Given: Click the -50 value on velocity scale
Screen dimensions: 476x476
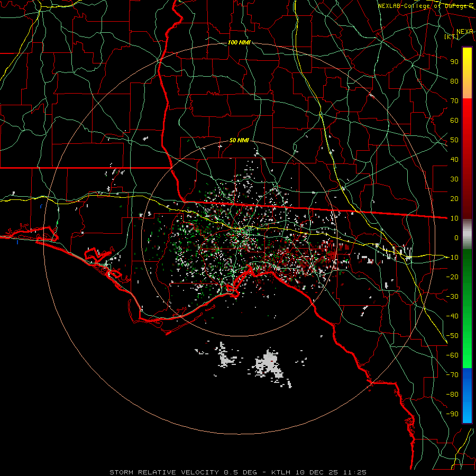Looking at the screenshot, I should [x=452, y=336].
